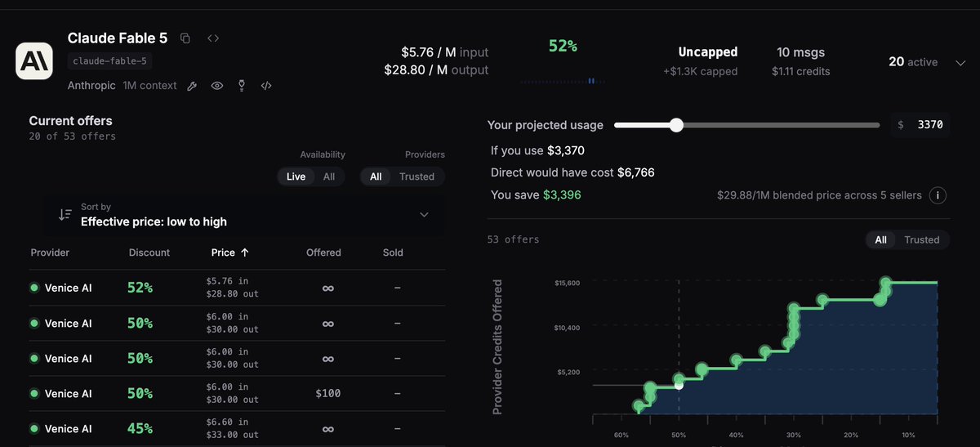Click the Anthropic provider link
The width and height of the screenshot is (980, 447).
coord(92,86)
